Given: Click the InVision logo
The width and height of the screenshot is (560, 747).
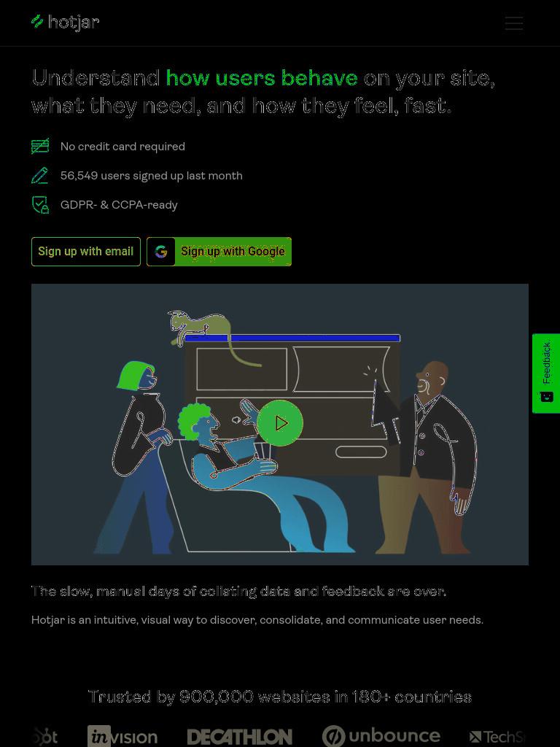Looking at the screenshot, I should click(122, 737).
